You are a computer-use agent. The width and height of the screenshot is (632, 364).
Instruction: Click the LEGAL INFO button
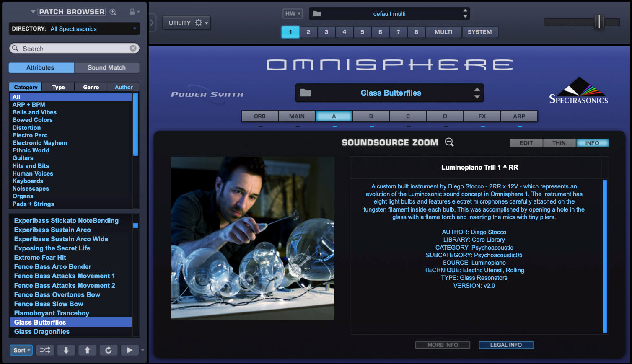click(x=506, y=345)
